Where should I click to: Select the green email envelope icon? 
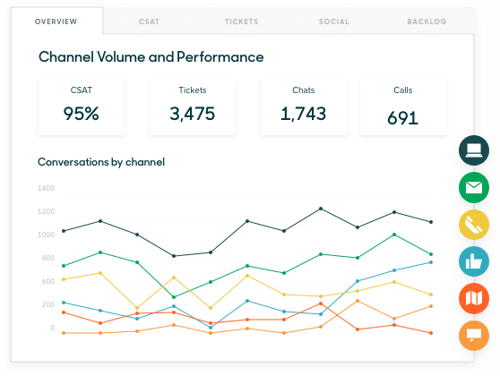474,188
